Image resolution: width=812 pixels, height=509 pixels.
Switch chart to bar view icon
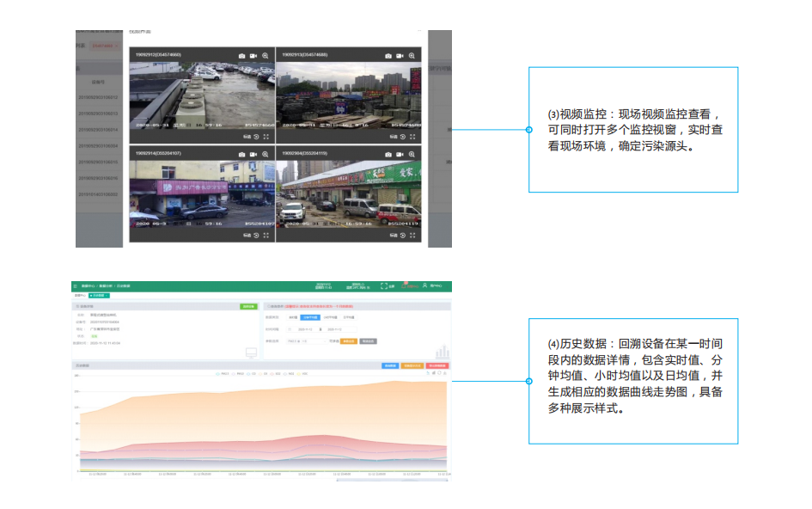[x=433, y=372]
